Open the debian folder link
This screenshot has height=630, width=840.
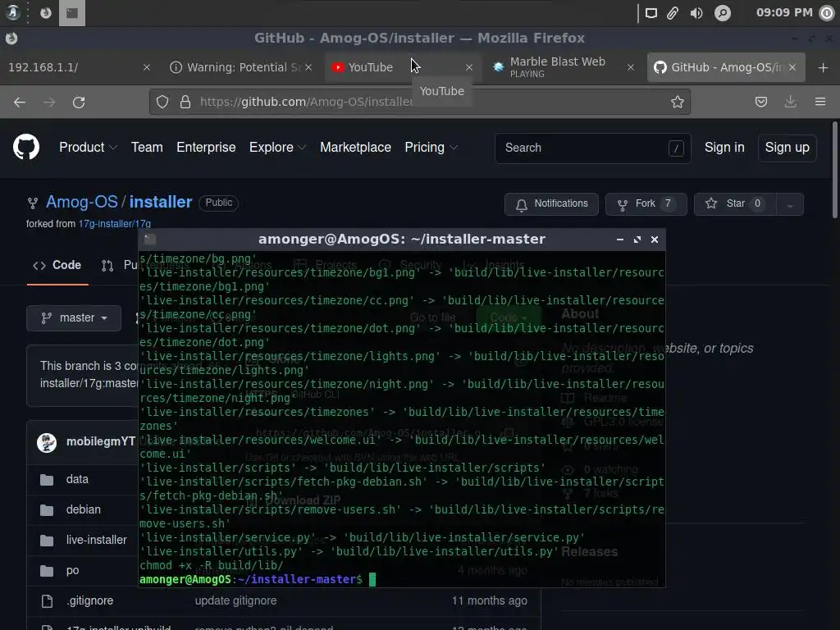83,510
